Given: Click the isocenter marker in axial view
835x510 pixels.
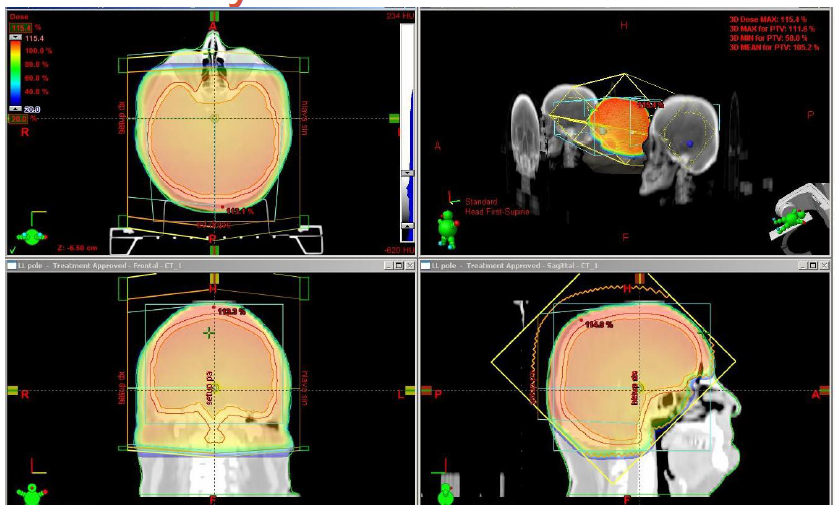Looking at the screenshot, I should pyautogui.click(x=213, y=118).
